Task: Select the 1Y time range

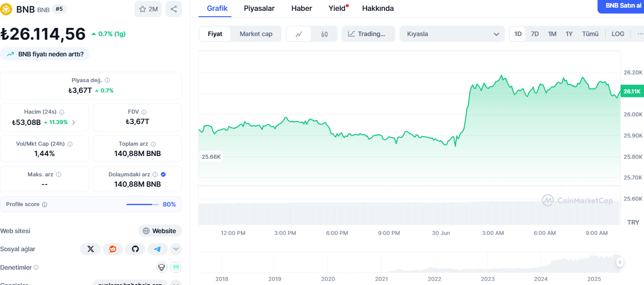Action: (569, 34)
